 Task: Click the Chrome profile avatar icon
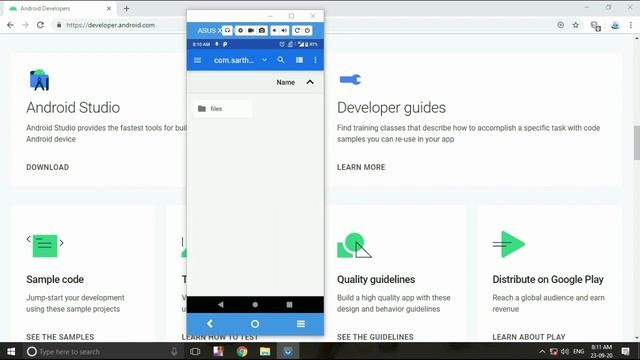615,25
